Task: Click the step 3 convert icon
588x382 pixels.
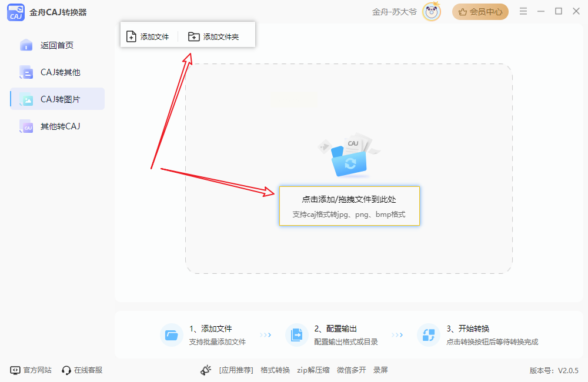Action: point(428,335)
